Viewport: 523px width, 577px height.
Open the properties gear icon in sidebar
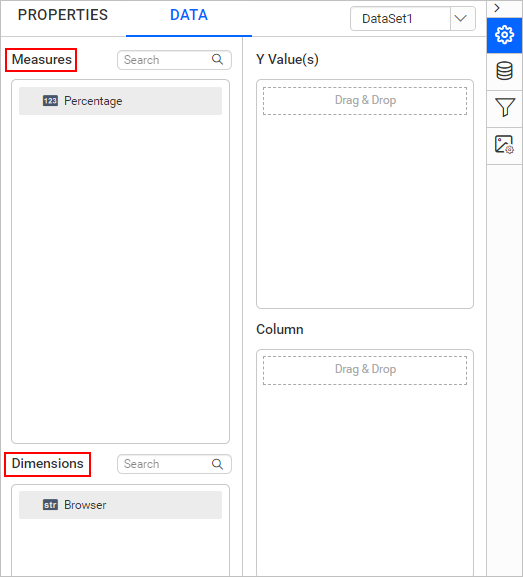click(504, 35)
